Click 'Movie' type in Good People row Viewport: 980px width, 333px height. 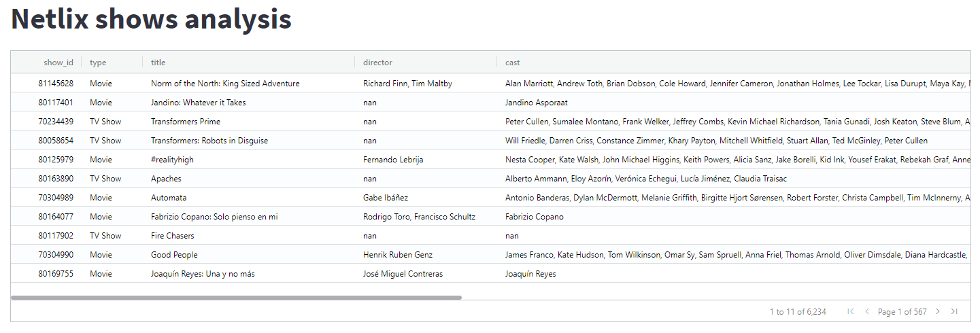click(x=101, y=255)
